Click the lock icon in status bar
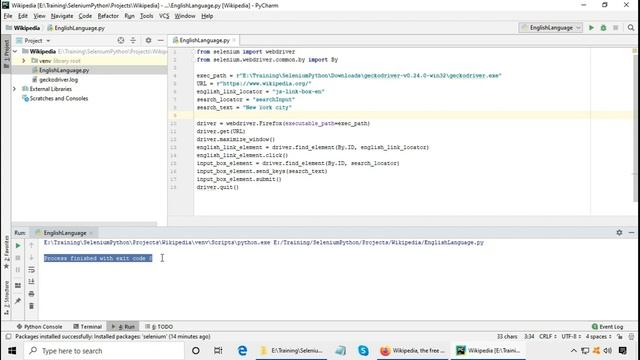640x360 pixels. 620,337
